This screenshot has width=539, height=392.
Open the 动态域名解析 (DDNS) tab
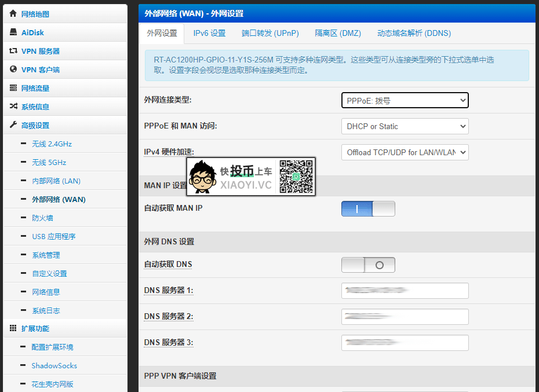click(x=414, y=34)
